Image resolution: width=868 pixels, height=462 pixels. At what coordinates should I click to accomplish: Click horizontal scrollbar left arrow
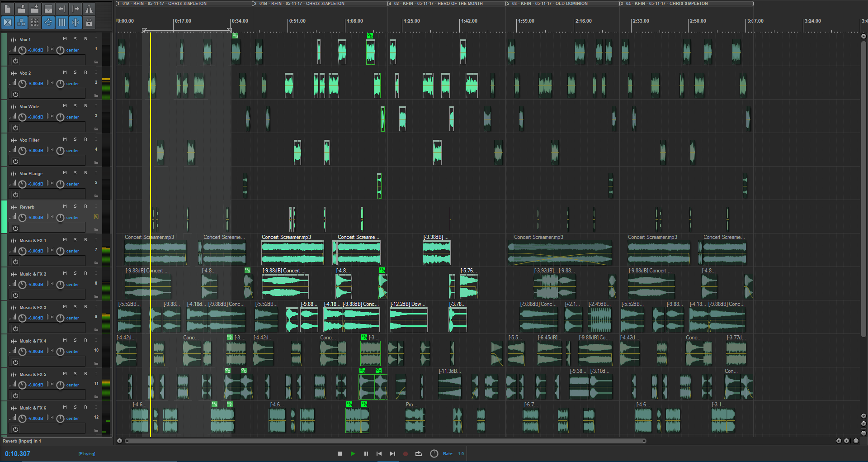click(119, 441)
